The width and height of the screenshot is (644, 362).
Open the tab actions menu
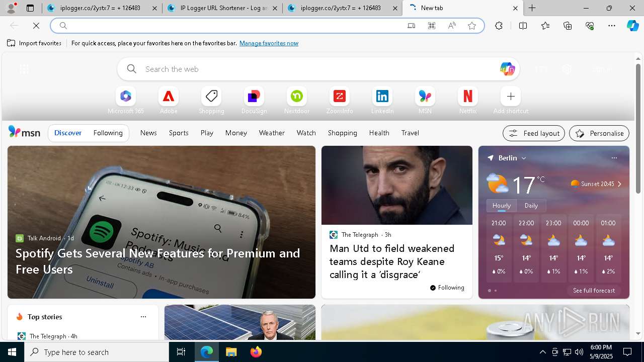coord(30,8)
